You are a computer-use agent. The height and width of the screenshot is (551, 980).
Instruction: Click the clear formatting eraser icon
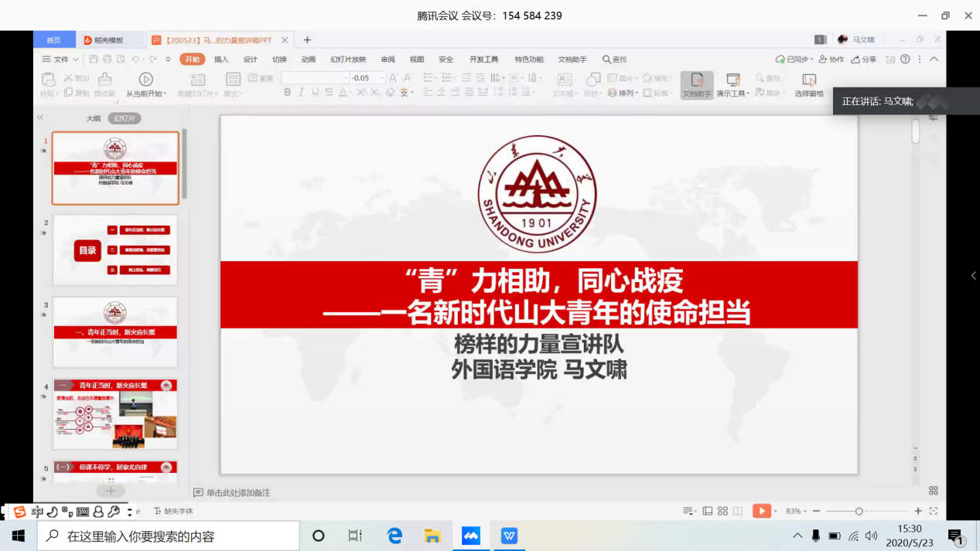pos(391,93)
